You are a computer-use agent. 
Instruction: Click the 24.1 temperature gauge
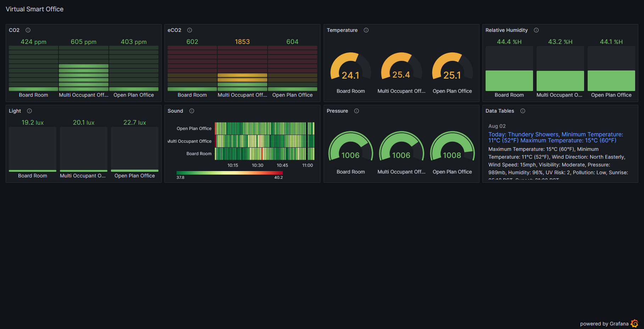click(351, 66)
